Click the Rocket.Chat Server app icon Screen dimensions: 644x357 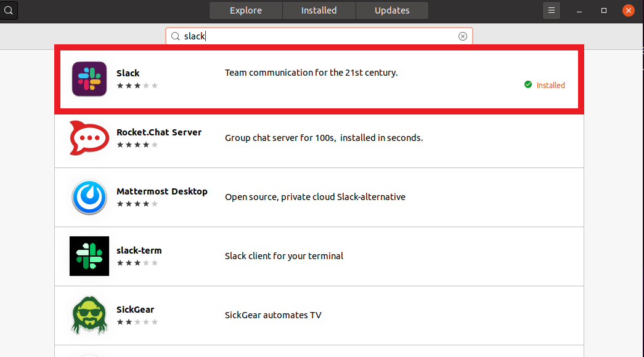(89, 138)
